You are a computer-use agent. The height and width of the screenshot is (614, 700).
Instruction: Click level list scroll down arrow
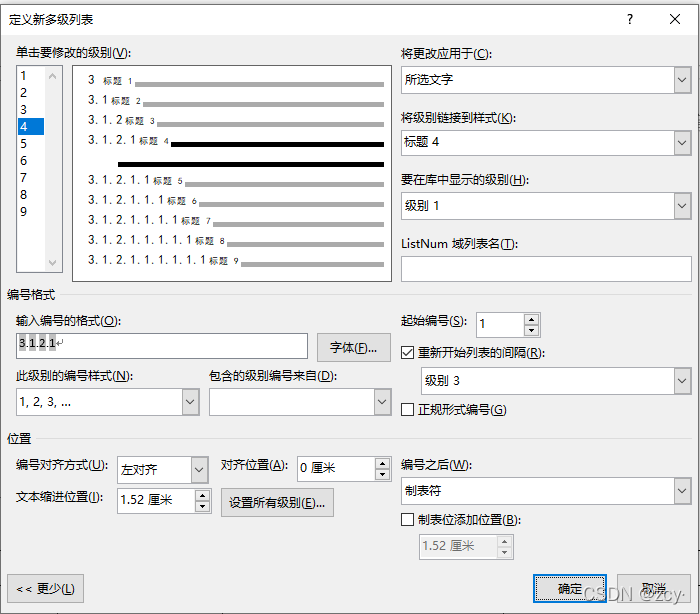[x=52, y=263]
